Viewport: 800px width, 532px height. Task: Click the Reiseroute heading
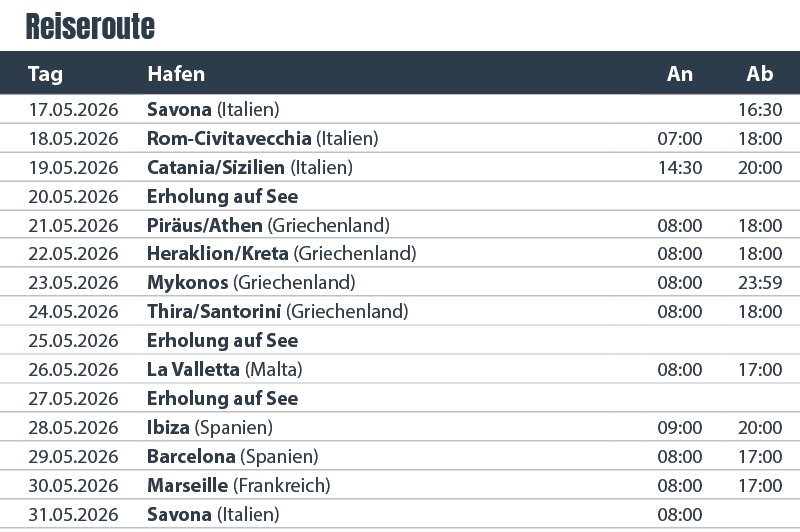[90, 26]
